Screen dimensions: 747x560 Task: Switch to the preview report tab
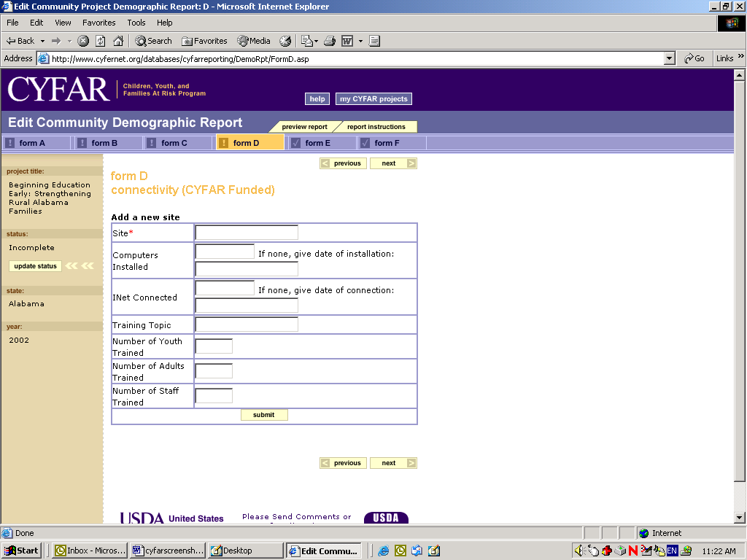click(304, 127)
